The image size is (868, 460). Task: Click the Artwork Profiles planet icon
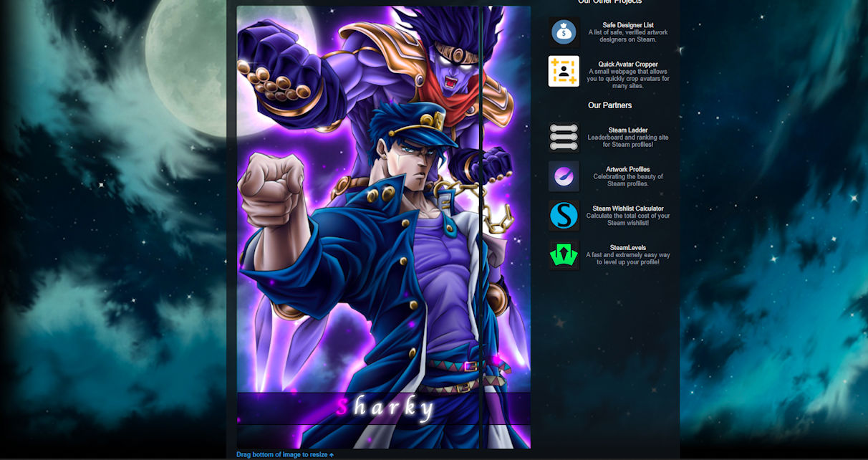point(564,176)
